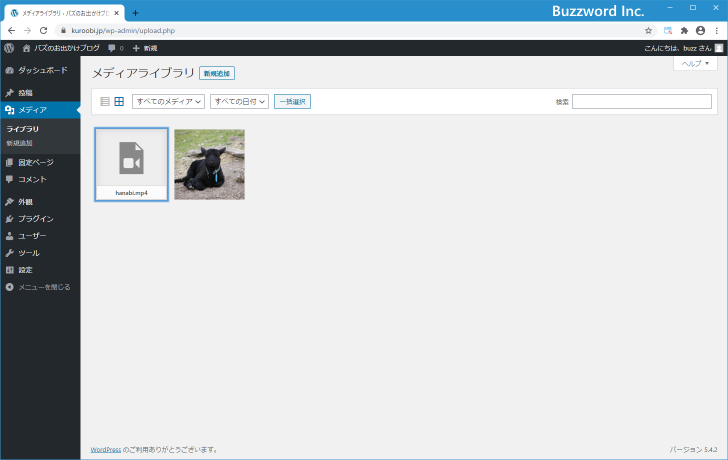Switch to list view icon
Viewport: 728px width, 460px height.
pos(105,101)
